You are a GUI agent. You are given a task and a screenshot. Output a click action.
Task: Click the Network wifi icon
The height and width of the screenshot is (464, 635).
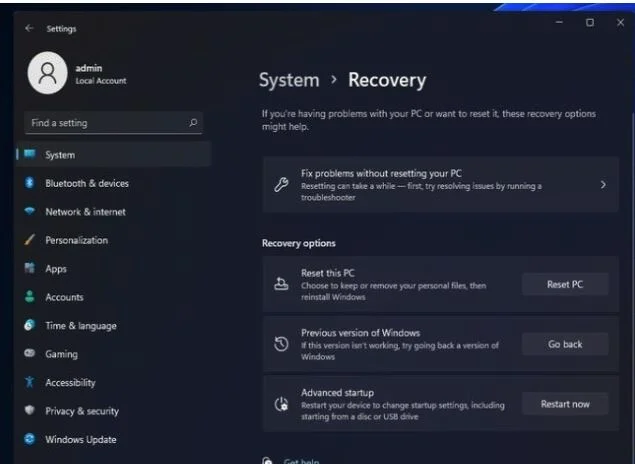[30, 211]
